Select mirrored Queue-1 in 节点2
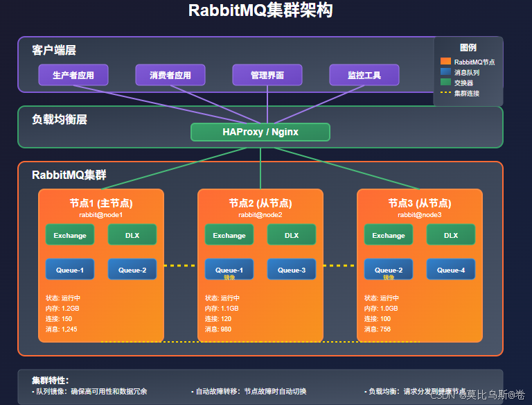 229,270
